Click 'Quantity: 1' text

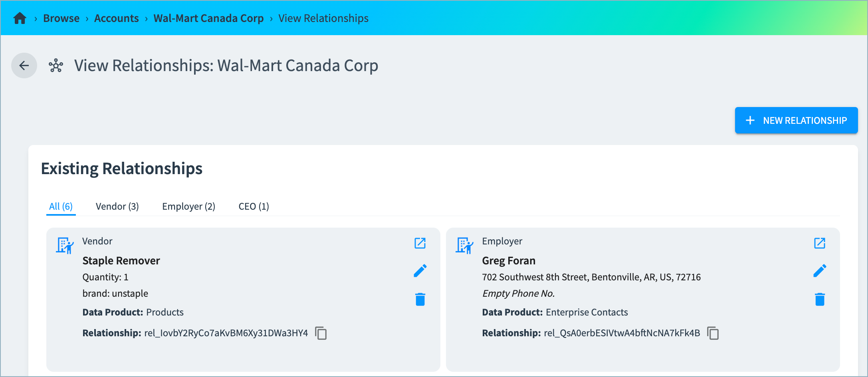(x=105, y=277)
